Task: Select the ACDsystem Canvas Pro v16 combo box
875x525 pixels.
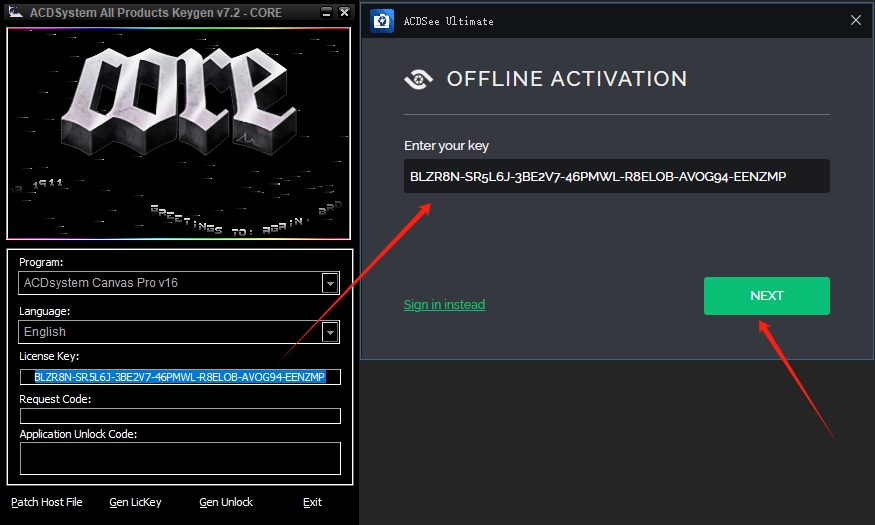Action: 179,283
